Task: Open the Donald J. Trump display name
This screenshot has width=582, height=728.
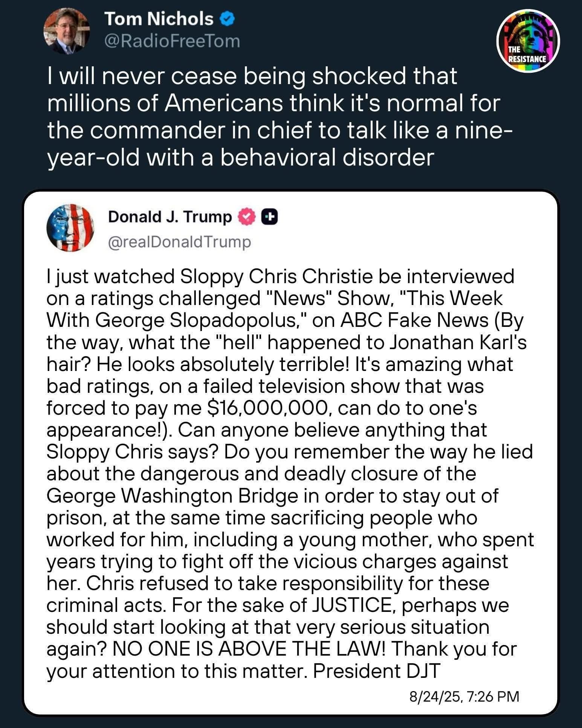Action: pyautogui.click(x=170, y=217)
